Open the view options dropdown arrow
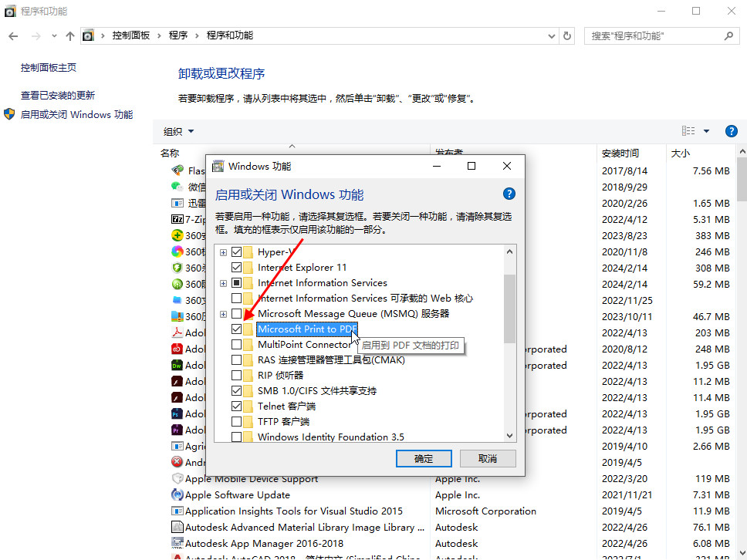 pyautogui.click(x=707, y=131)
